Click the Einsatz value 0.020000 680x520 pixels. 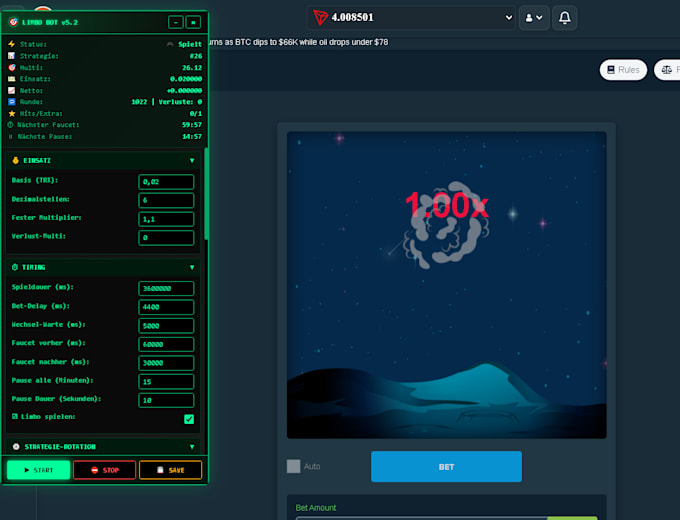click(x=186, y=79)
